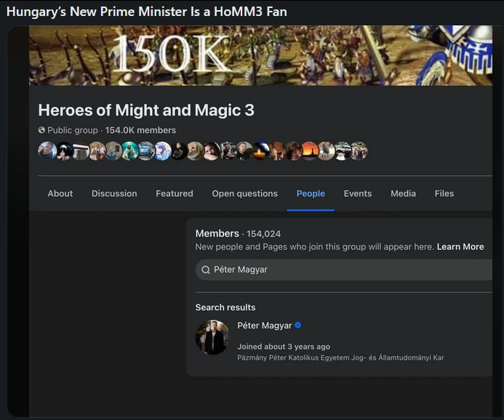Open Péter Magyar profile name link

265,326
